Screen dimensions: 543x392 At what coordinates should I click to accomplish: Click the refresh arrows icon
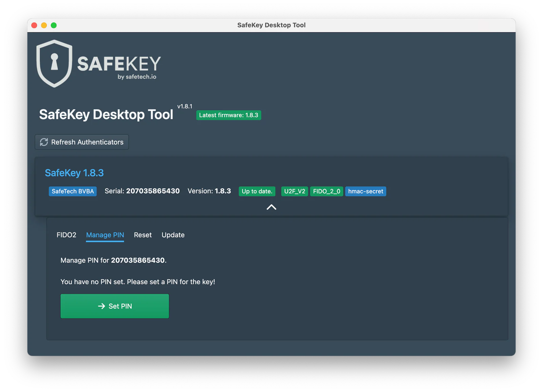(44, 142)
